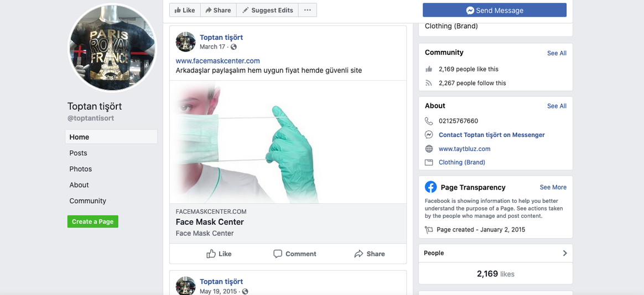The height and width of the screenshot is (295, 644).
Task: Click the follow feed icon by people follow this
Action: tap(429, 83)
